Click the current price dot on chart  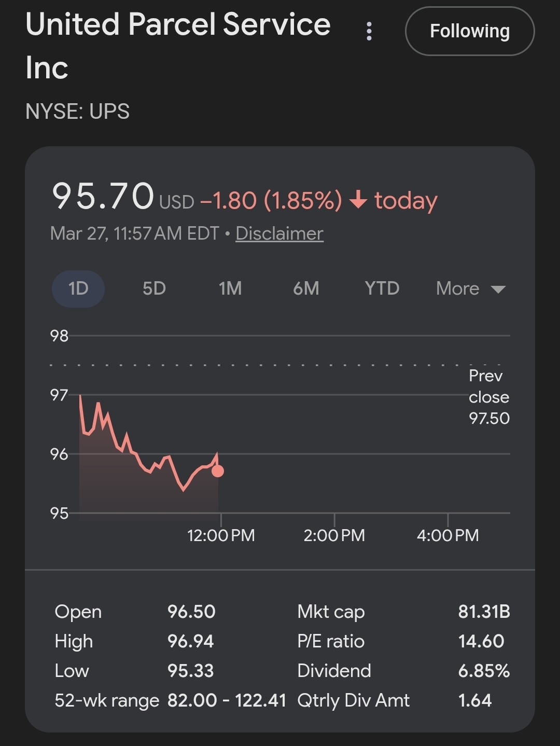pyautogui.click(x=218, y=471)
